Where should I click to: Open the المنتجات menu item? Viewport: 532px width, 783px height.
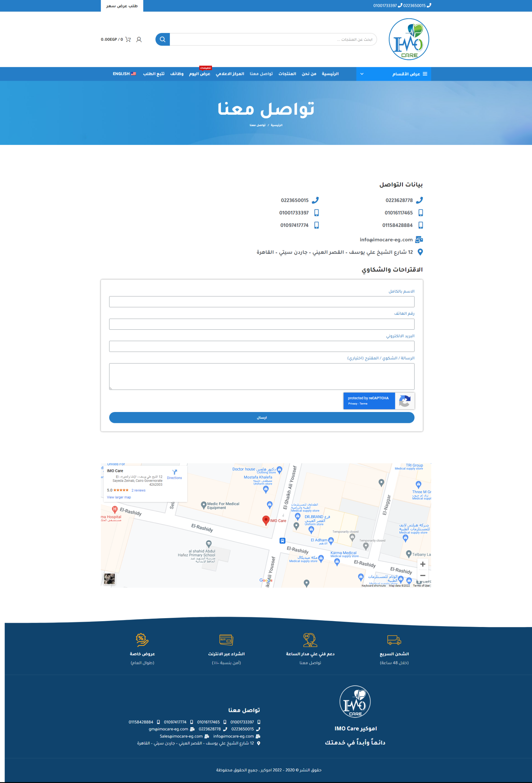pos(287,74)
